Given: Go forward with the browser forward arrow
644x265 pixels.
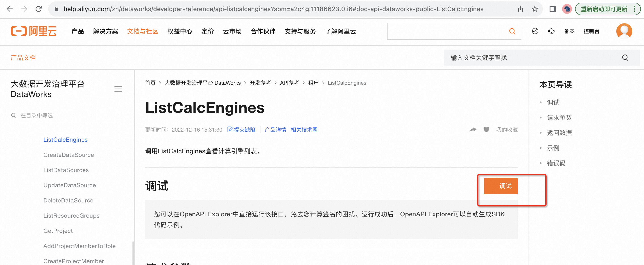Looking at the screenshot, I should pos(24,9).
